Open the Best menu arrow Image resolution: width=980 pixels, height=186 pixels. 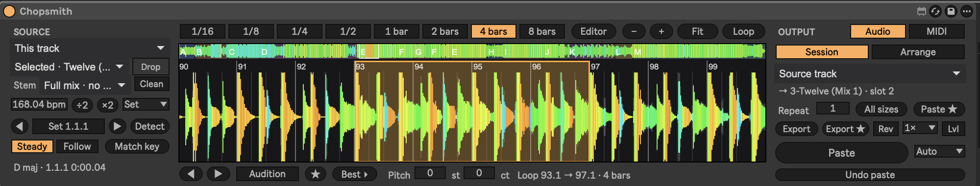tap(354, 174)
